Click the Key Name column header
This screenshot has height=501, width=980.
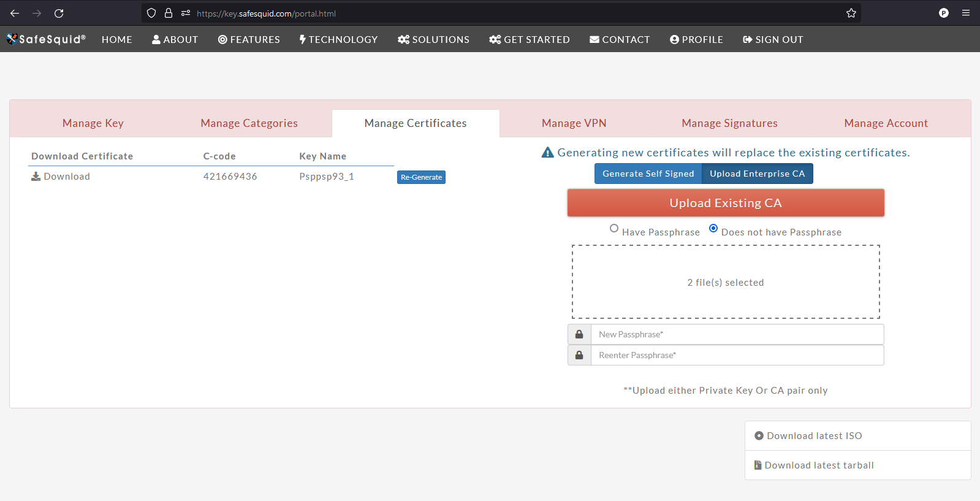323,156
